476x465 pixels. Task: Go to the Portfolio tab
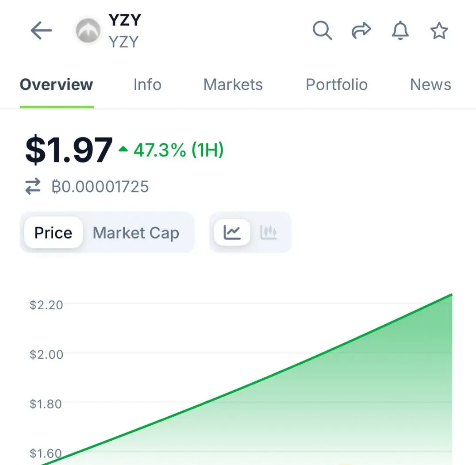[x=337, y=85]
